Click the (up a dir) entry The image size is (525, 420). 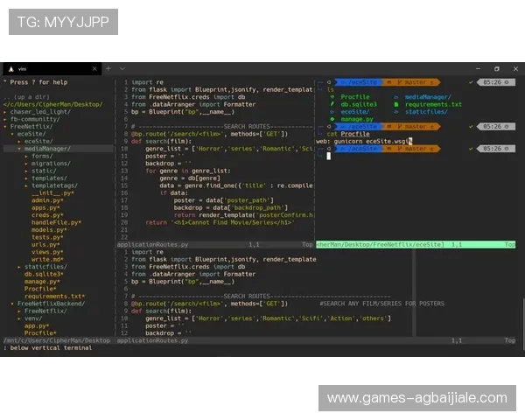pyautogui.click(x=27, y=96)
